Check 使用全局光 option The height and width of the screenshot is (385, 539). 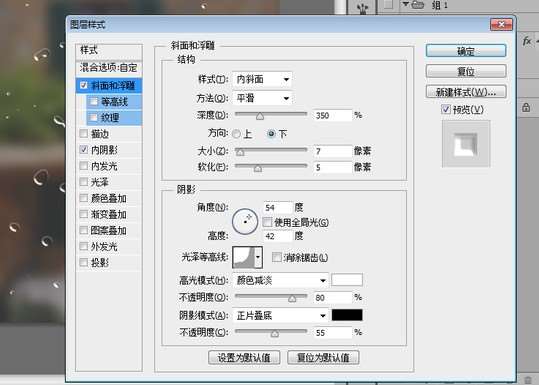(267, 222)
